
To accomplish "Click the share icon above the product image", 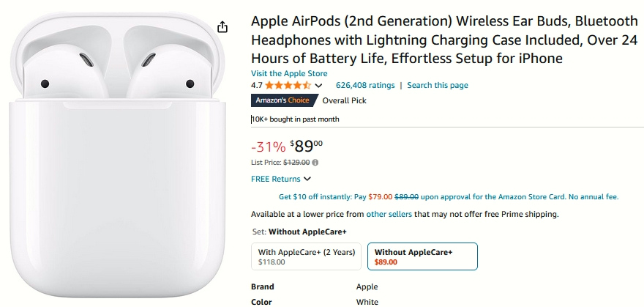I will [x=223, y=27].
